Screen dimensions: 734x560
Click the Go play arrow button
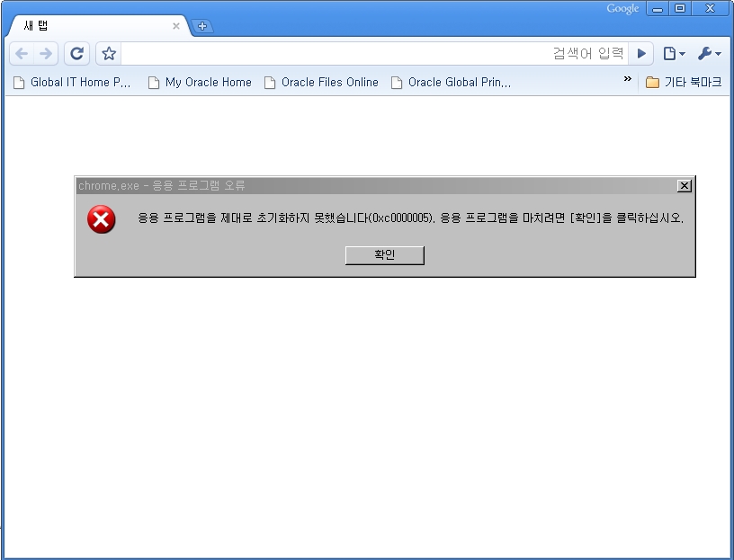coord(641,54)
